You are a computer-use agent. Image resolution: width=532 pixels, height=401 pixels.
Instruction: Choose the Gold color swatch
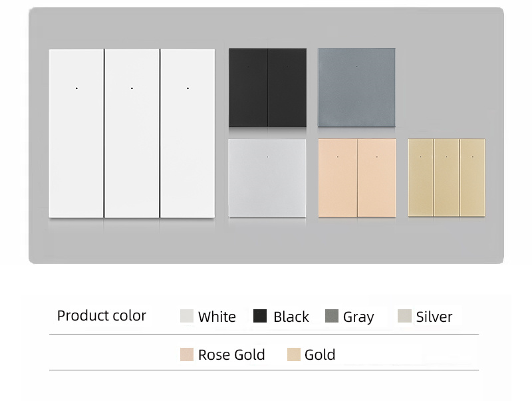point(294,354)
